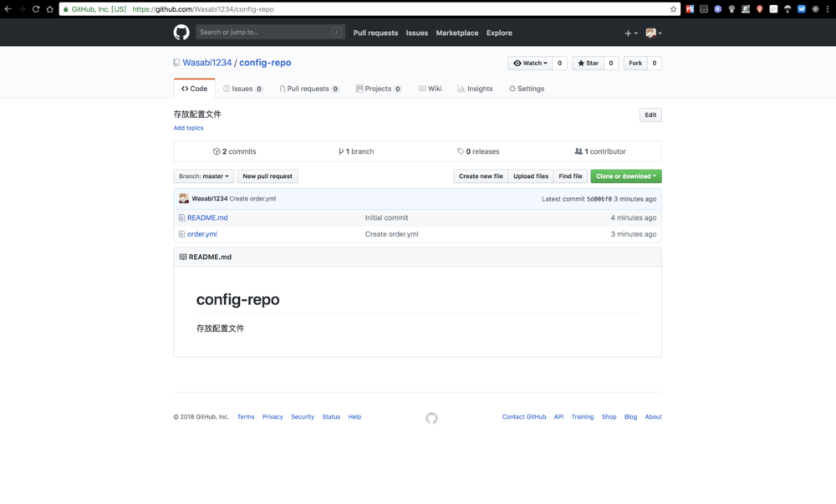Image resolution: width=836 pixels, height=504 pixels.
Task: Open the plus create-new dropdown
Action: click(x=630, y=33)
